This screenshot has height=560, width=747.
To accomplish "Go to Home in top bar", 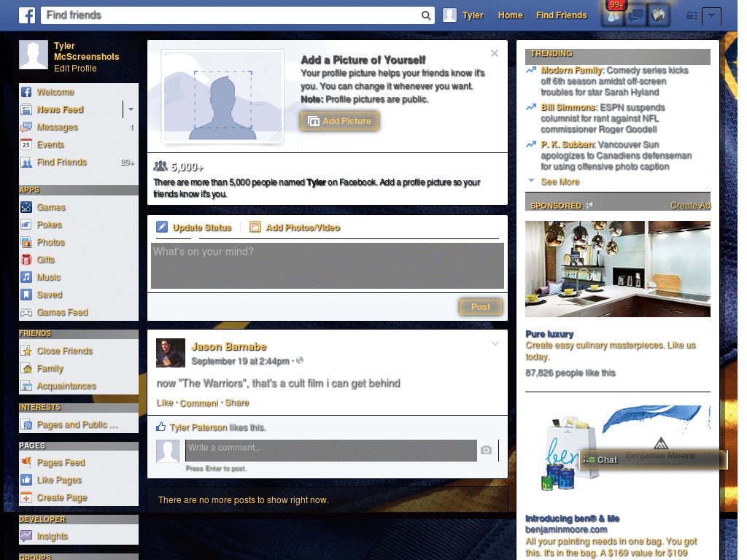I will (x=510, y=15).
